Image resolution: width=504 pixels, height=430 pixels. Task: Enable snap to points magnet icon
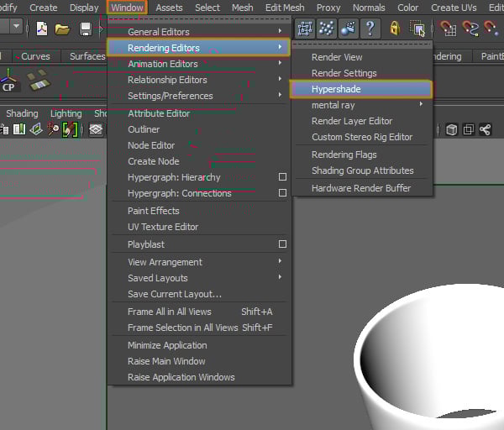pos(491,29)
